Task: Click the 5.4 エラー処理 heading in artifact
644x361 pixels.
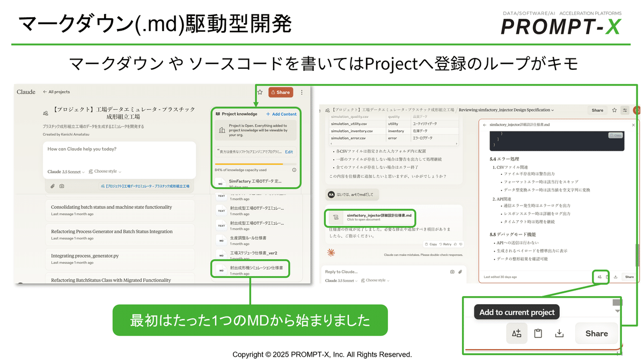Action: [x=504, y=159]
